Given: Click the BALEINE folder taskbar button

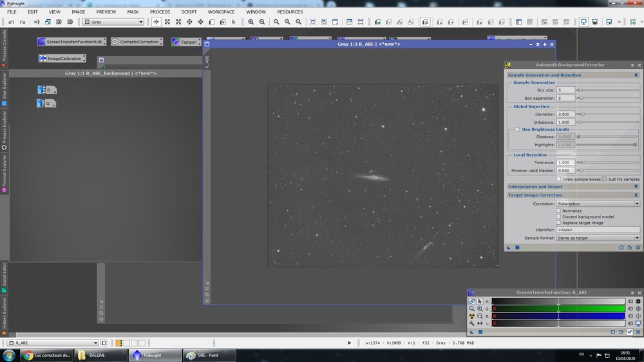Looking at the screenshot, I should pos(100,355).
